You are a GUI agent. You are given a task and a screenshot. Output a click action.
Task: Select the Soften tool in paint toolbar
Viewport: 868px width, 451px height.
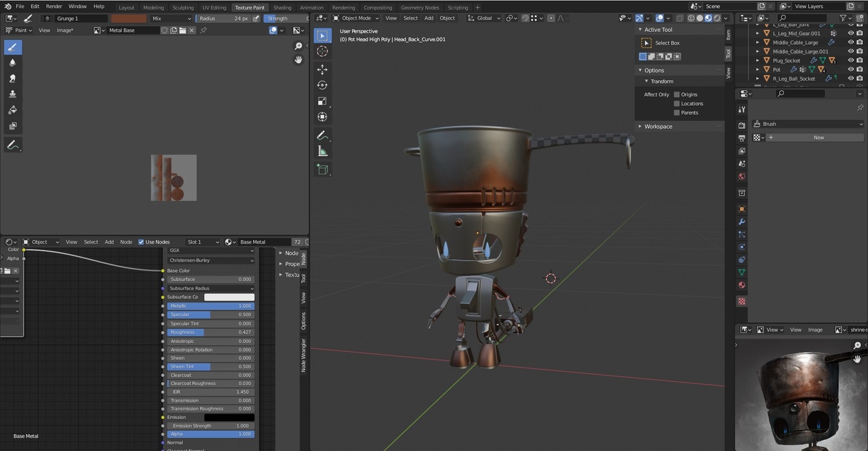tap(12, 62)
